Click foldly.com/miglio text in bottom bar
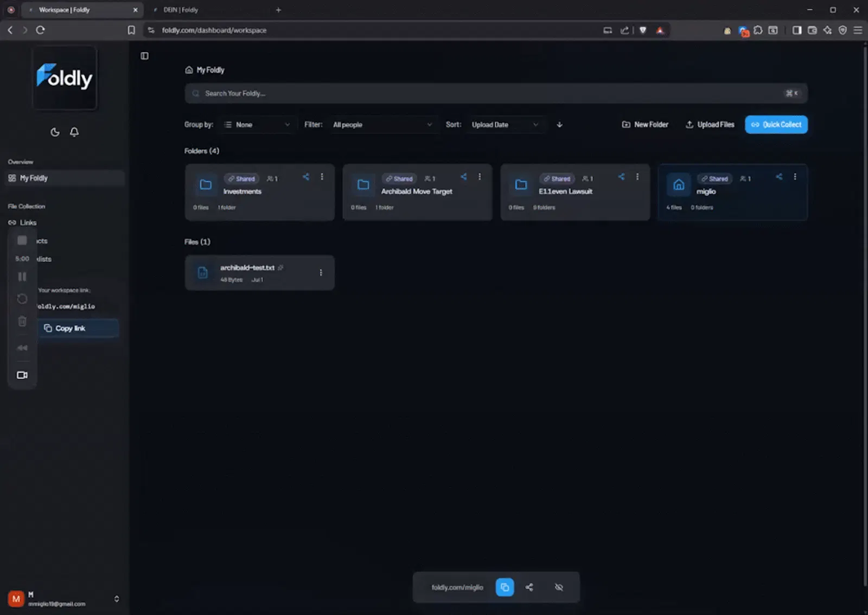This screenshot has height=615, width=868. (x=457, y=587)
